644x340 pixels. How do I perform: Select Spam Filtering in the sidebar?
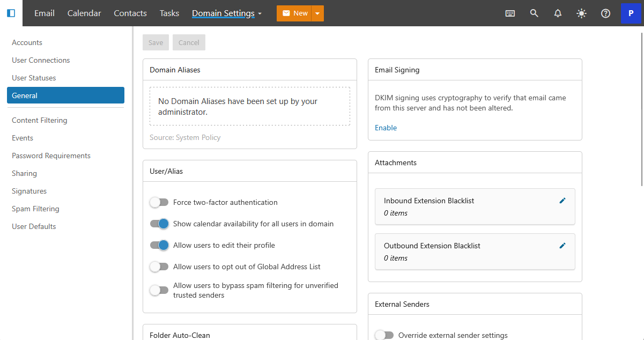point(35,209)
